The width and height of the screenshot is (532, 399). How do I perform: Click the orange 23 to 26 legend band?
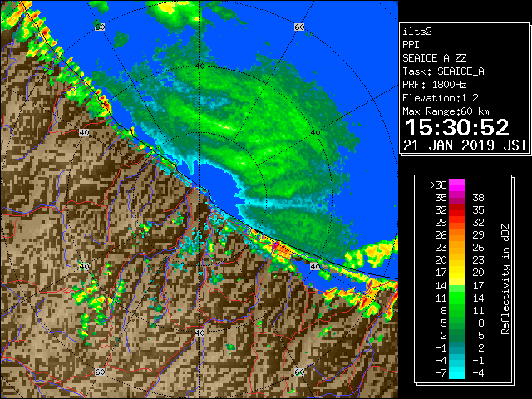click(457, 248)
